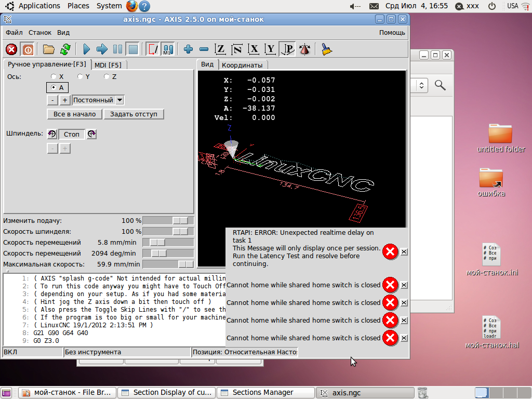
Task: Switch to the MDI [F5] tab
Action: (108, 65)
